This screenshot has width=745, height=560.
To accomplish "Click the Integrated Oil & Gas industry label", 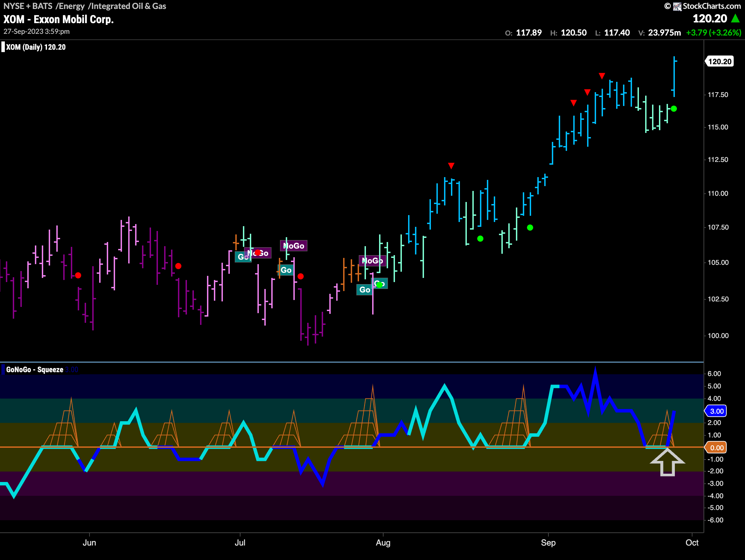I will pyautogui.click(x=129, y=6).
